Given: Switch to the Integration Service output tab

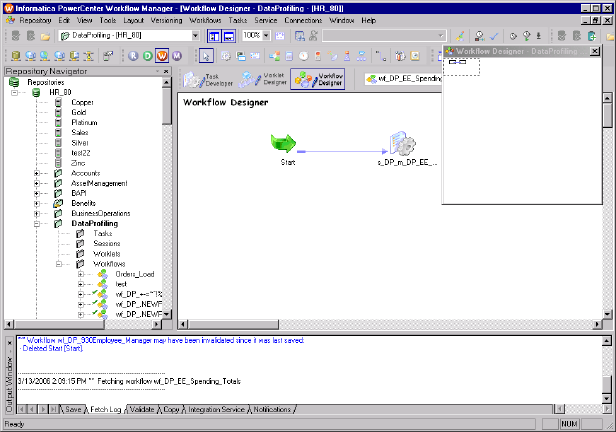Looking at the screenshot, I should point(216,409).
